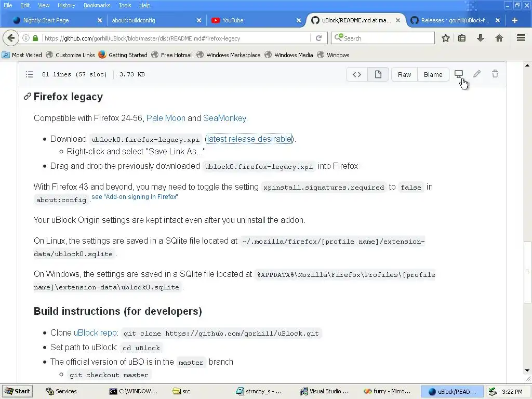This screenshot has height=399, width=532.
Task: Open the Add-on signing in Firefox link
Action: coord(135,197)
